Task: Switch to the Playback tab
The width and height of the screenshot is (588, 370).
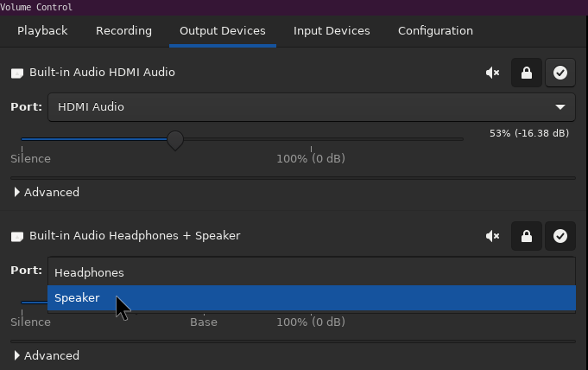Action: (x=42, y=31)
